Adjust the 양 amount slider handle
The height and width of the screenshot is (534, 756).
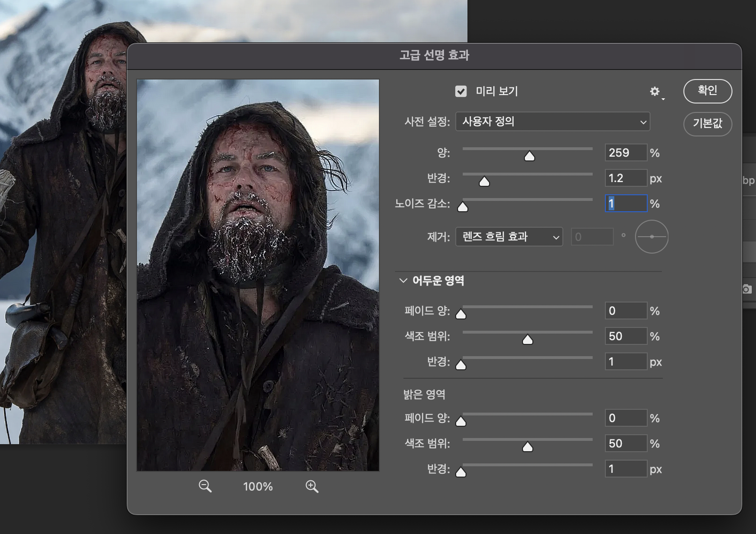530,156
